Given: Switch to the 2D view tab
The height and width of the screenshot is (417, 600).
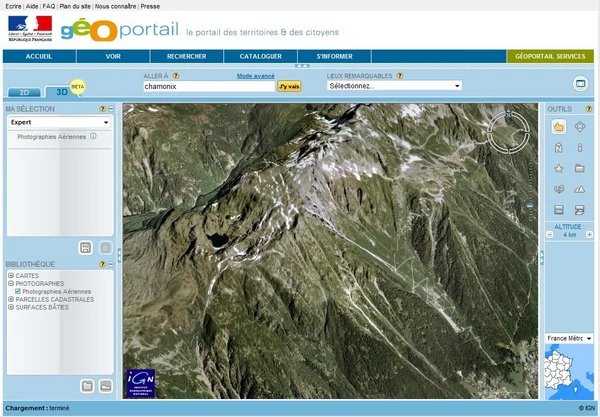Looking at the screenshot, I should click(24, 92).
